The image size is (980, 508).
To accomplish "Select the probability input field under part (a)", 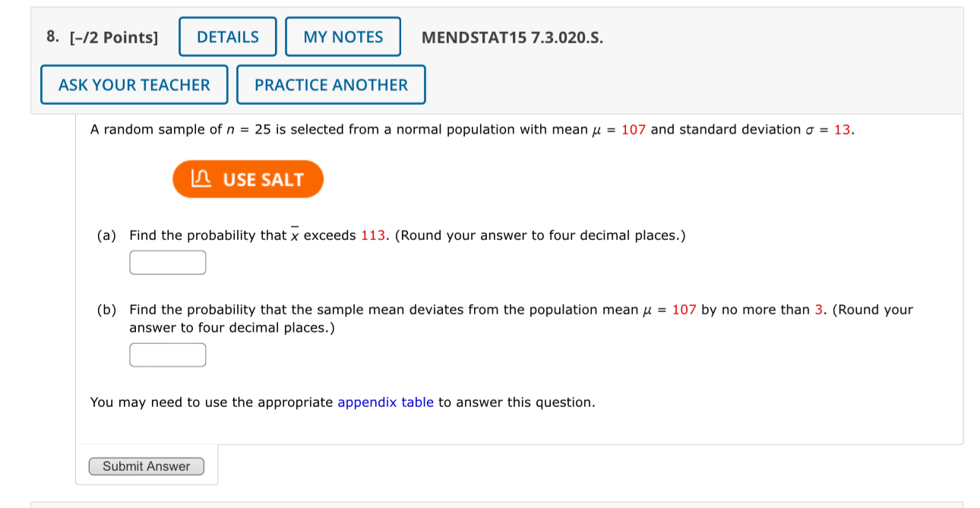I will pyautogui.click(x=167, y=262).
